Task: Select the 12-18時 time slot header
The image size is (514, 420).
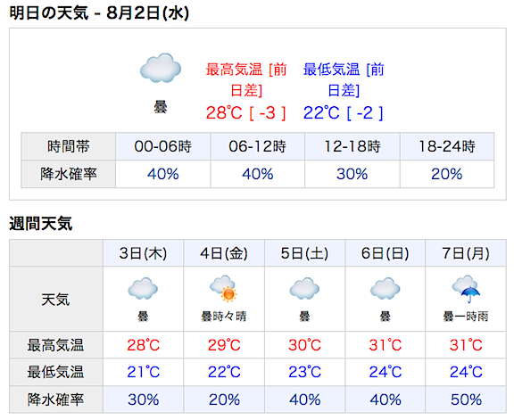Action: pyautogui.click(x=352, y=146)
